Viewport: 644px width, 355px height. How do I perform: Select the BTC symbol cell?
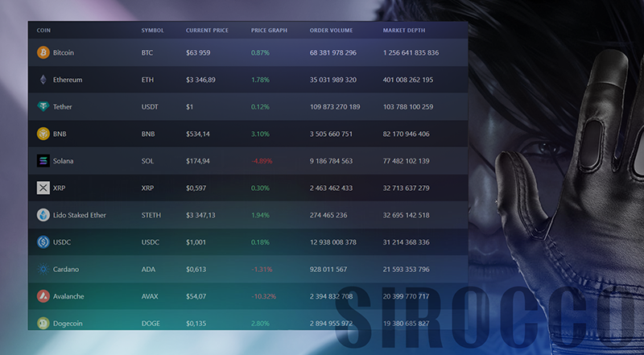coord(147,52)
